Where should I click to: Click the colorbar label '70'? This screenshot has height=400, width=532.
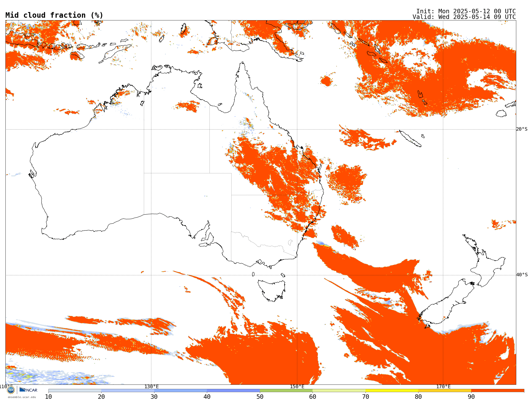pos(366,397)
